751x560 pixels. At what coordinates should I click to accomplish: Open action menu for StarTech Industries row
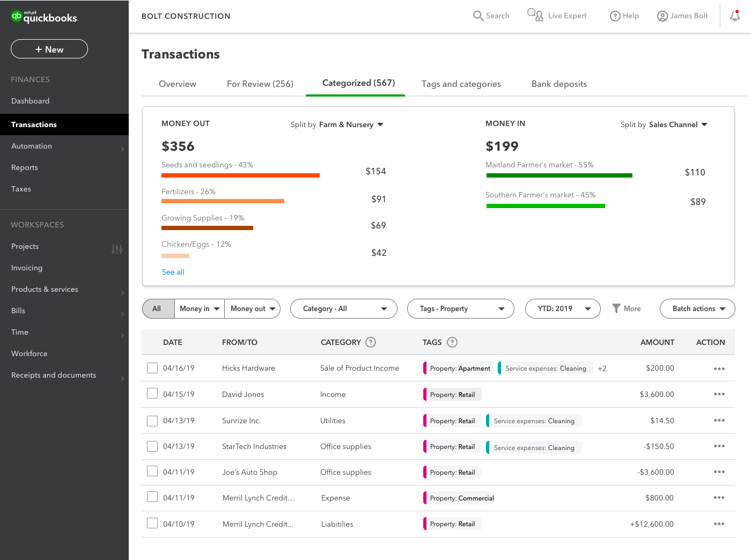[719, 446]
